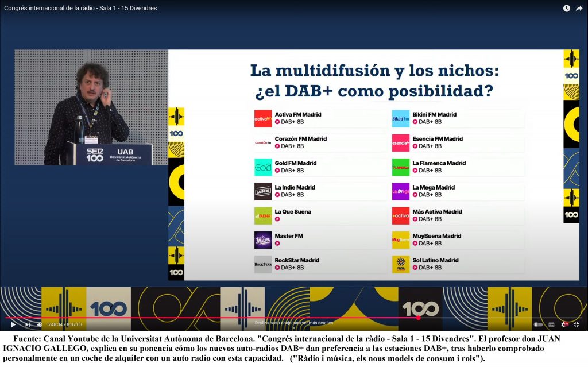Image resolution: width=588 pixels, height=371 pixels.
Task: Click the Esencia FM Madrid logo
Action: (400, 143)
